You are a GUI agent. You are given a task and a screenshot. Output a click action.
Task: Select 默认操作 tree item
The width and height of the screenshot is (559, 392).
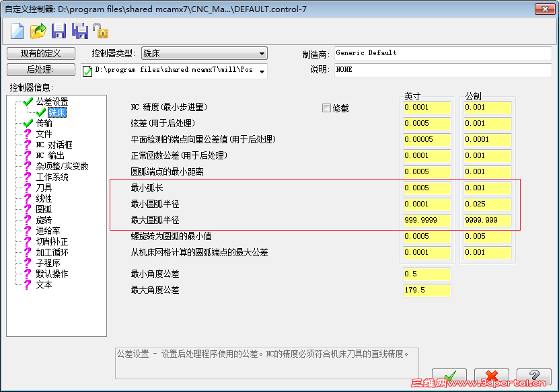point(52,274)
